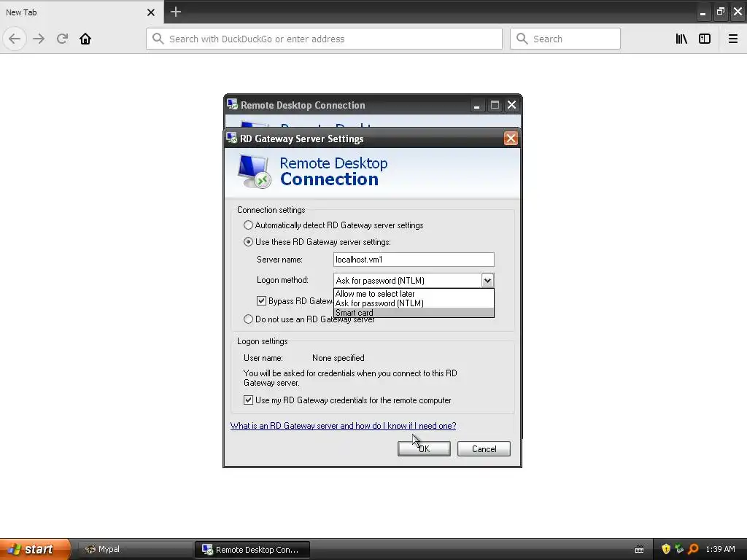Open the home page icon

pyautogui.click(x=85, y=39)
